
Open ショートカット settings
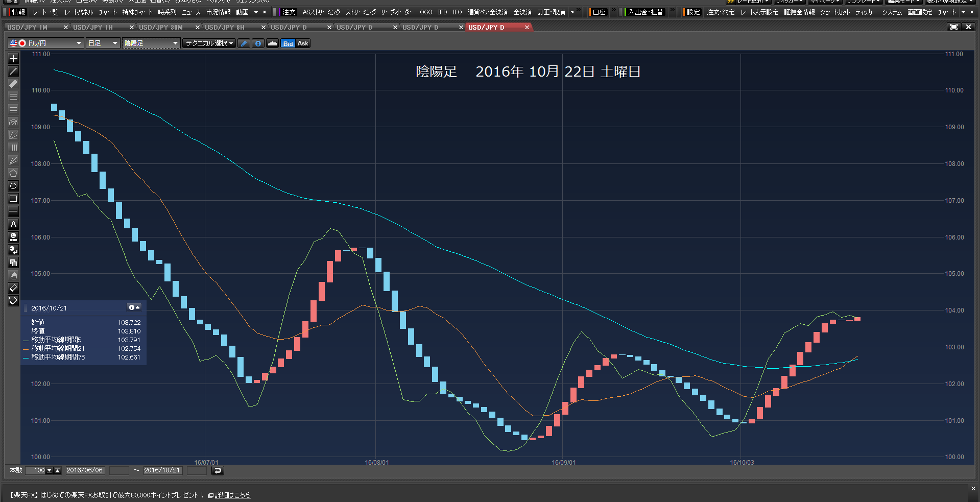click(835, 12)
